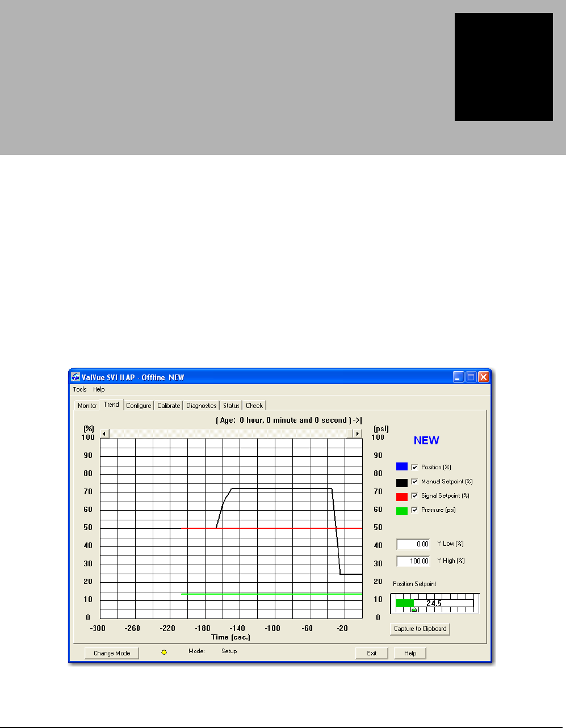The width and height of the screenshot is (566, 728).
Task: Click the yellow mode status indicator
Action: [164, 653]
